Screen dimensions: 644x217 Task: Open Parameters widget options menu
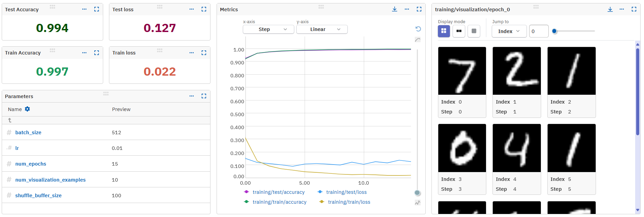coord(191,96)
